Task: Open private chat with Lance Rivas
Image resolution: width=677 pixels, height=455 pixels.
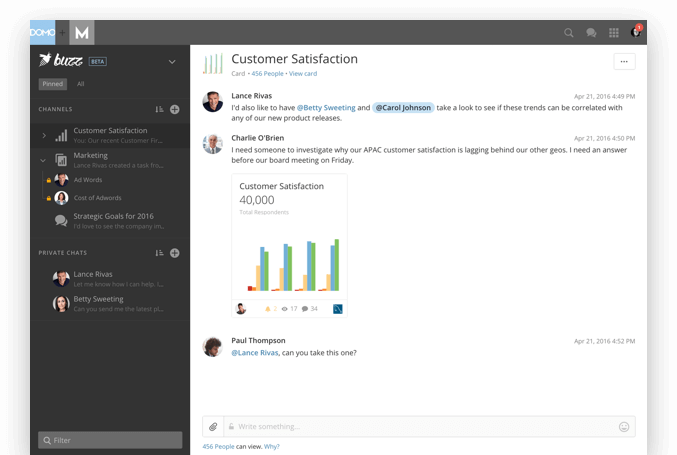Action: click(110, 279)
